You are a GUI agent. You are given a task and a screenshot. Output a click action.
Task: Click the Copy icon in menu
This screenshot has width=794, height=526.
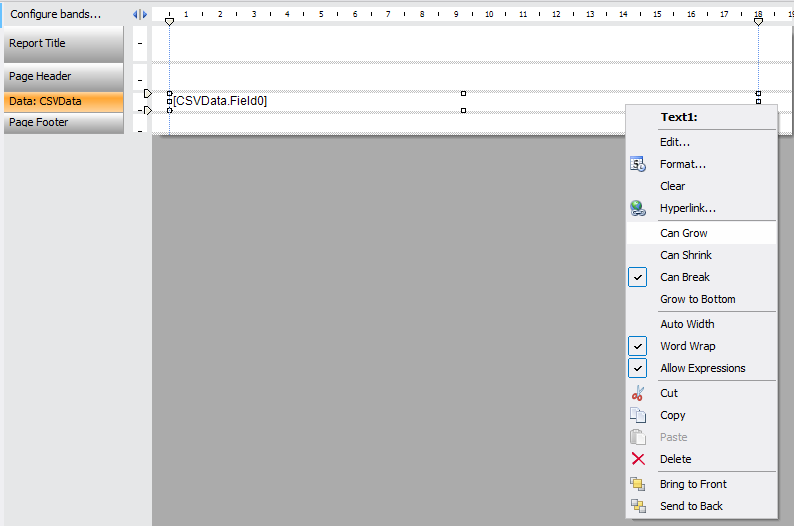pos(638,415)
